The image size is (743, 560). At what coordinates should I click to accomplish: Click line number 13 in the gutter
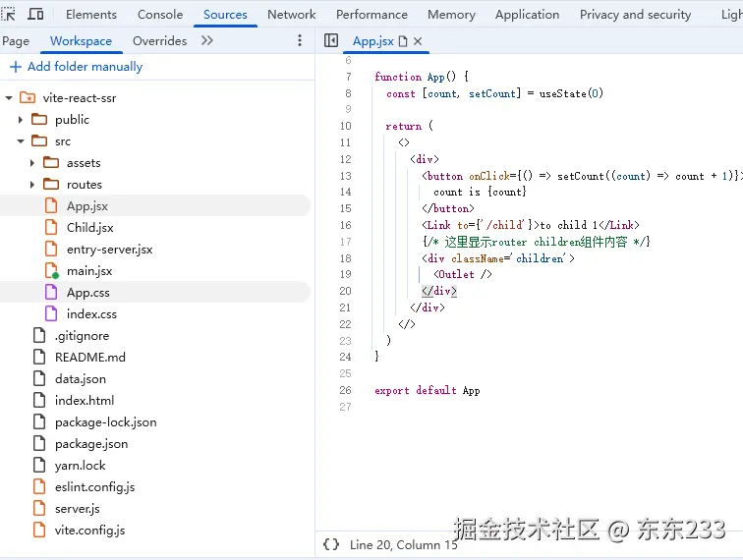click(x=345, y=176)
